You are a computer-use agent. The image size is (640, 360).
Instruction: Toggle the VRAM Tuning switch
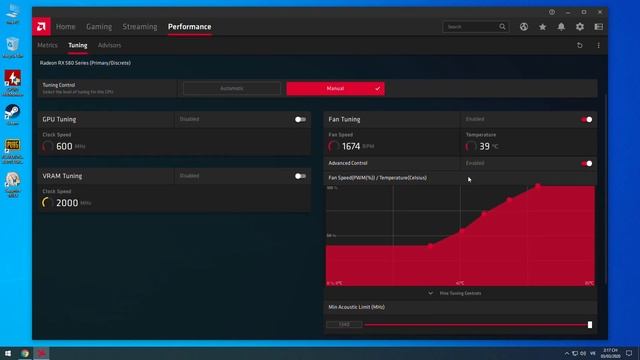tap(300, 176)
